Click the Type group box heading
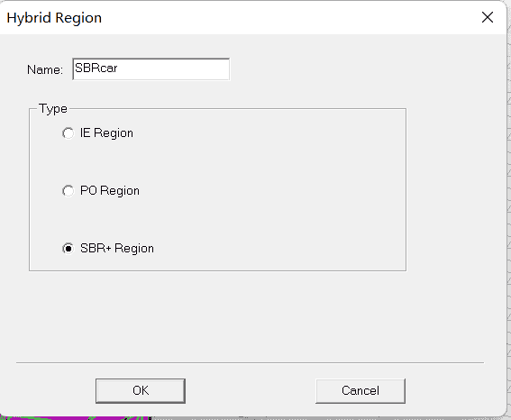 tap(53, 108)
